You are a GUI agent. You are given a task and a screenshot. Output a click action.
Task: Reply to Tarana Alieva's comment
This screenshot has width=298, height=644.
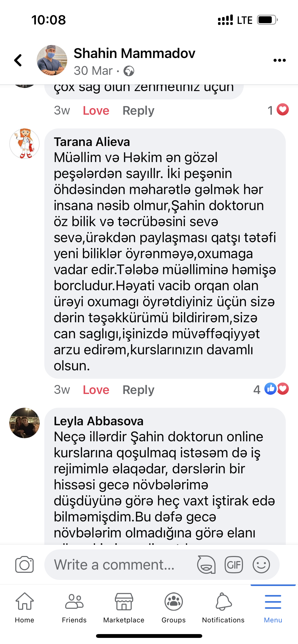click(x=139, y=390)
